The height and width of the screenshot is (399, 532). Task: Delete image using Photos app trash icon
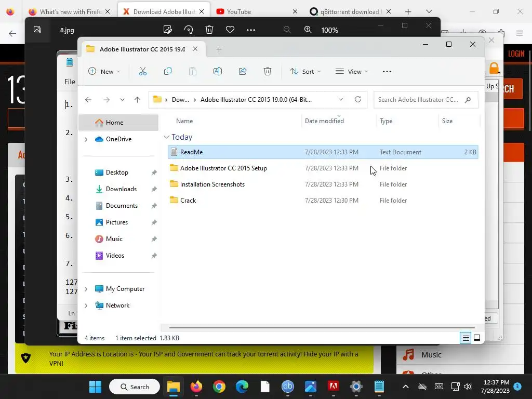tap(209, 30)
